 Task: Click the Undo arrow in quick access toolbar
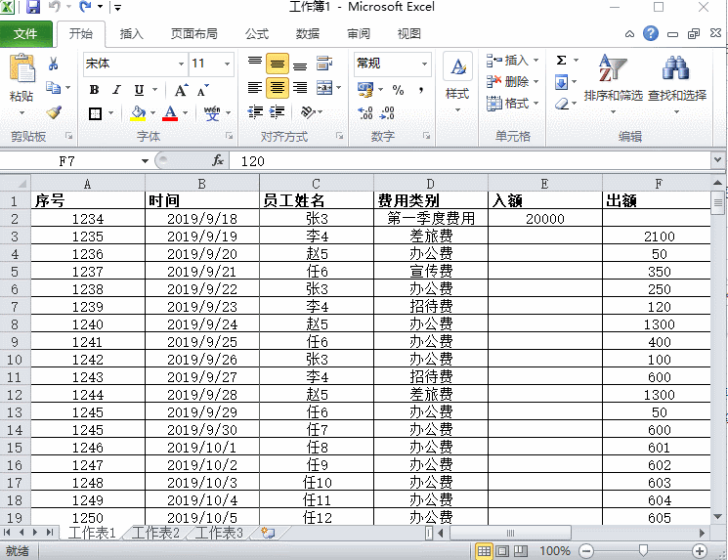55,7
